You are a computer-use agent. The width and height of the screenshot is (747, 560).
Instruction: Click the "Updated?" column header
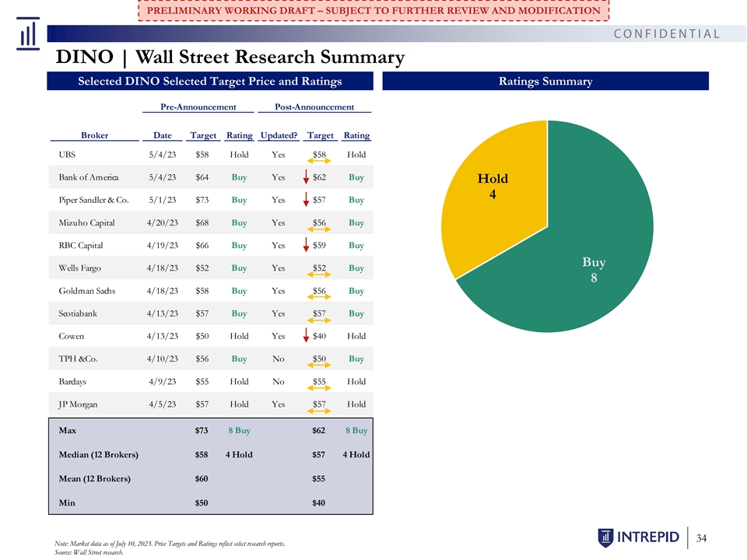click(279, 135)
